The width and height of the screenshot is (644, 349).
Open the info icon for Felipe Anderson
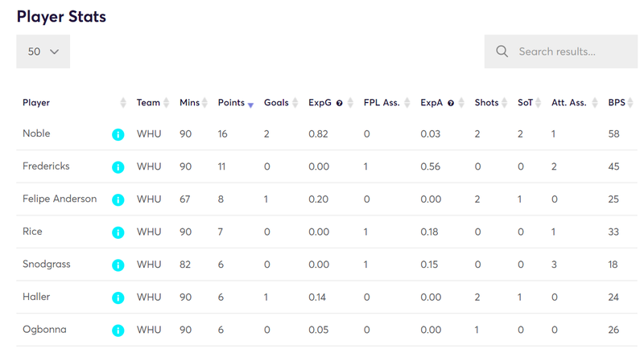(x=118, y=199)
